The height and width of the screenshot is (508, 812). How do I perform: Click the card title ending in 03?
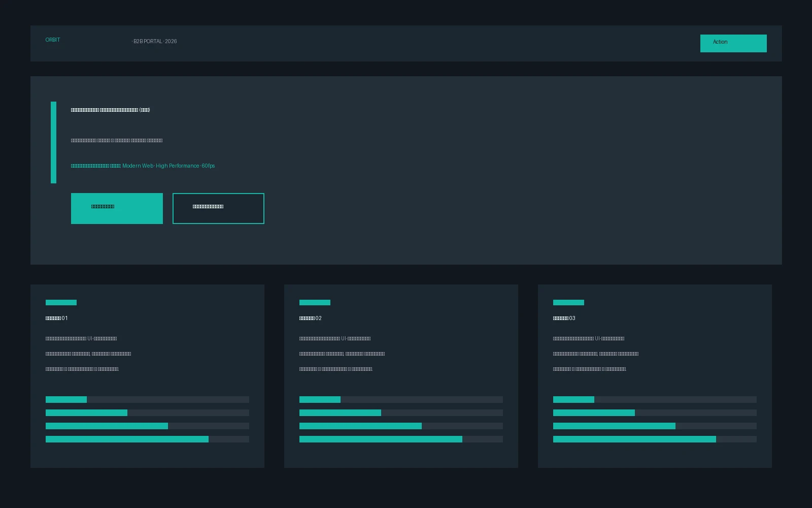pyautogui.click(x=564, y=319)
